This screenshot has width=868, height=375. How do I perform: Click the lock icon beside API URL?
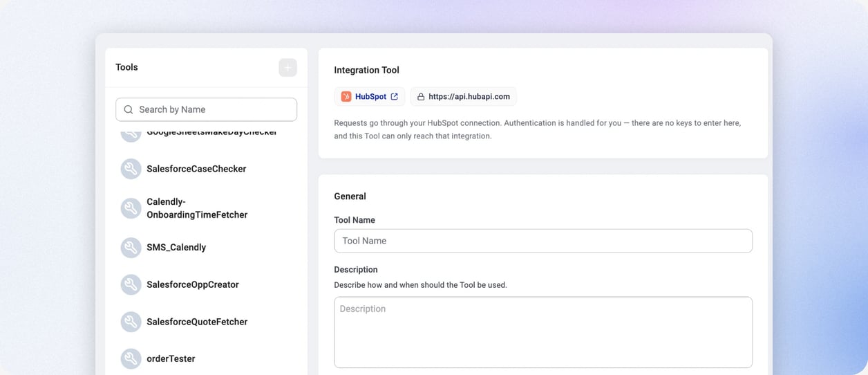click(421, 97)
